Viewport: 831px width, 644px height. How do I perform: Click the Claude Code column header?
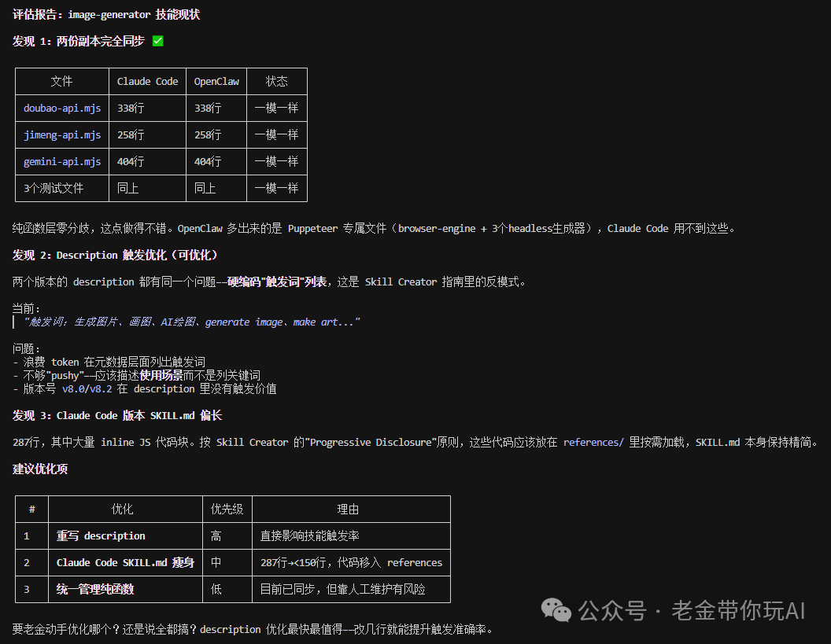pyautogui.click(x=147, y=81)
